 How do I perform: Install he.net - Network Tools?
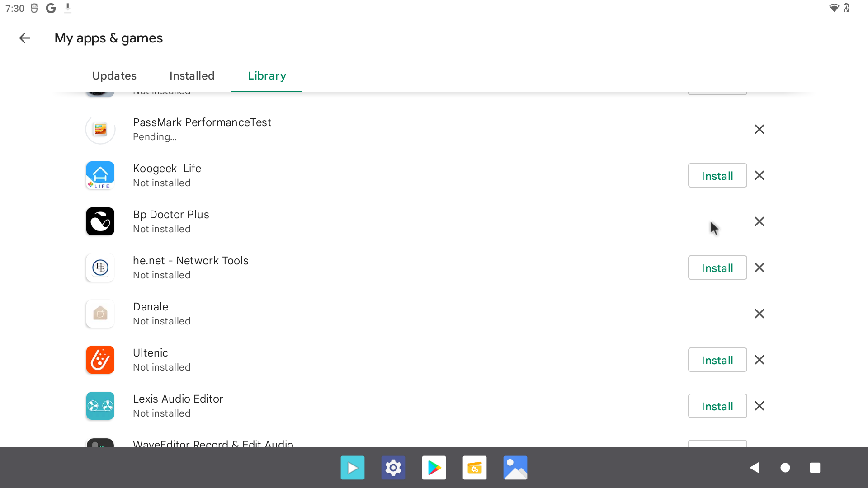[717, 267]
